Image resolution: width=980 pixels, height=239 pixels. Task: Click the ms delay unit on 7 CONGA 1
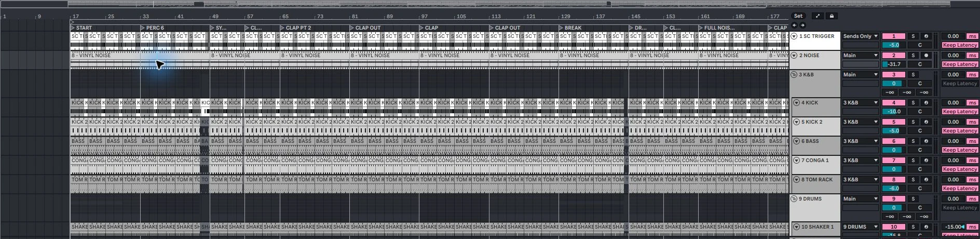972,161
